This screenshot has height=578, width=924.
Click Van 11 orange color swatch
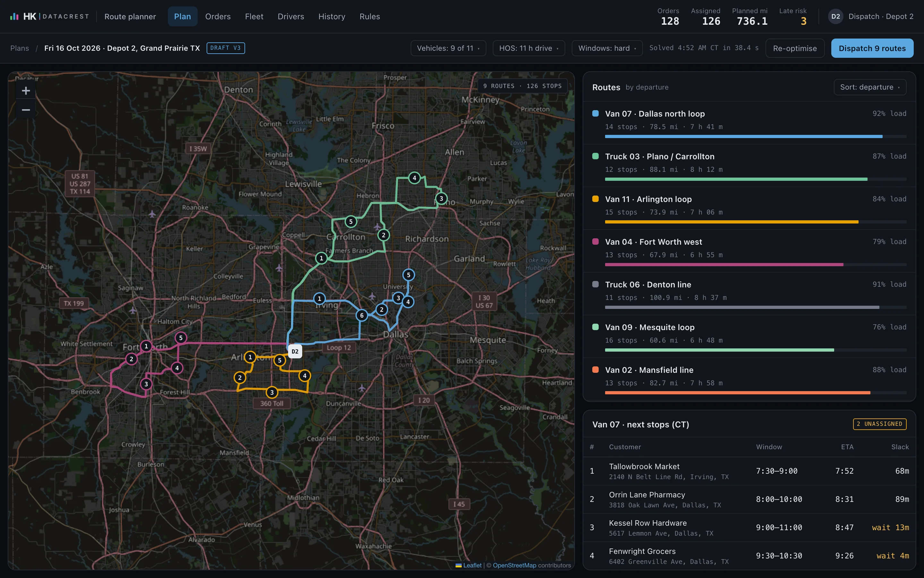click(595, 199)
